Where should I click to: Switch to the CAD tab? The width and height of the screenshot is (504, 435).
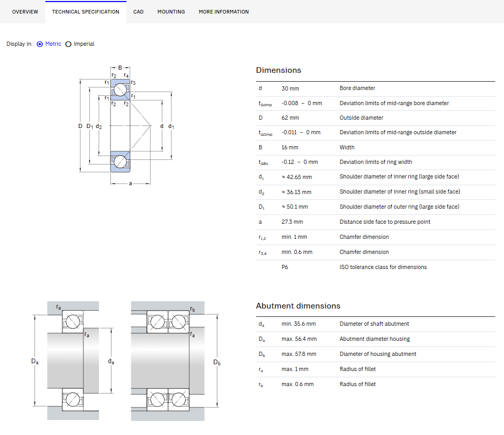pyautogui.click(x=138, y=12)
